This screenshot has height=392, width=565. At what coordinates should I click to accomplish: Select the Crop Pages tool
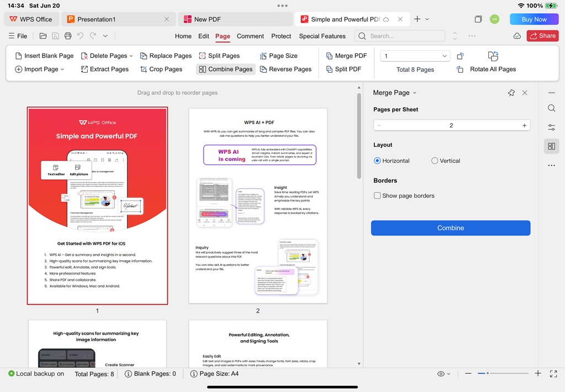tap(161, 69)
